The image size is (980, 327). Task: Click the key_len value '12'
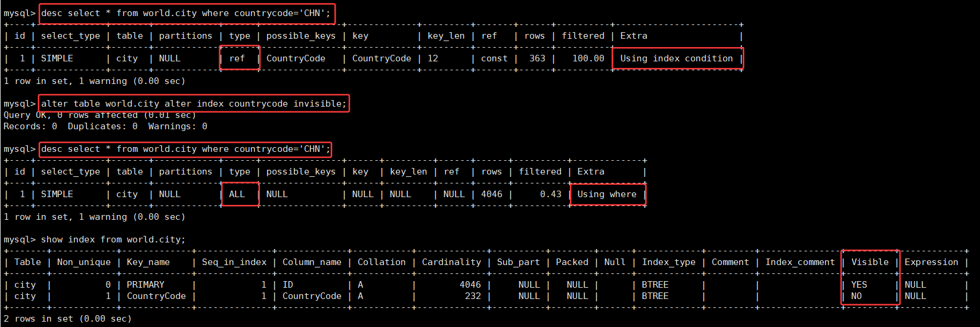point(433,58)
